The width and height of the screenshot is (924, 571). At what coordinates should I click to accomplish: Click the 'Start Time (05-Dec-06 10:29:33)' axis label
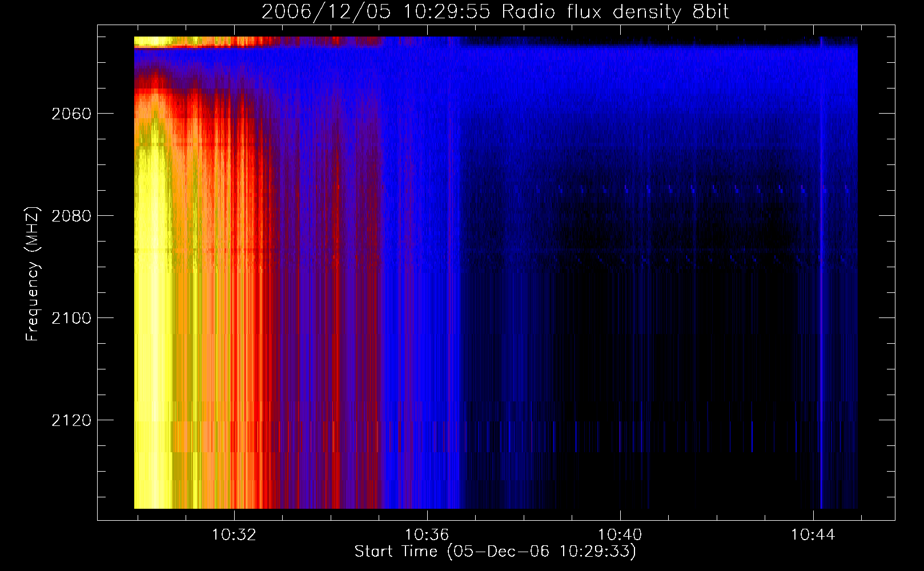[495, 552]
